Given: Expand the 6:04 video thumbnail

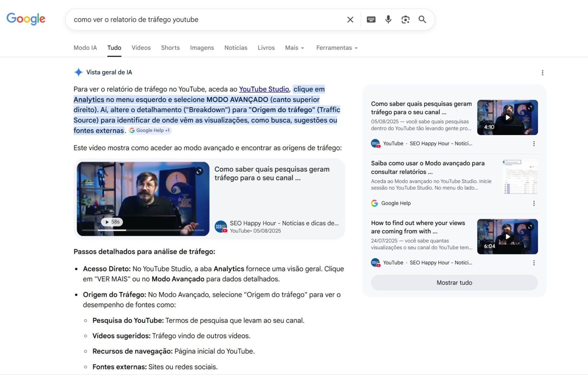Looking at the screenshot, I should 530,226.
